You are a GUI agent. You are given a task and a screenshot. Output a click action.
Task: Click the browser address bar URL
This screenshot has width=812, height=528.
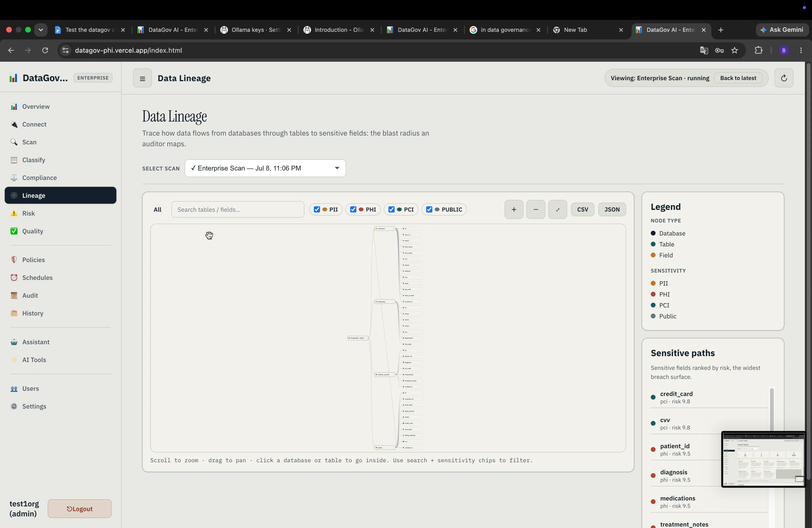pos(128,50)
